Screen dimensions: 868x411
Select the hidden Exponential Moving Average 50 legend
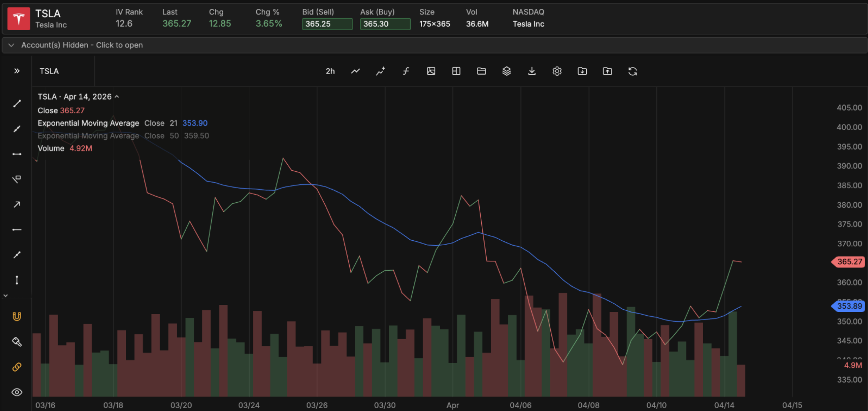123,135
